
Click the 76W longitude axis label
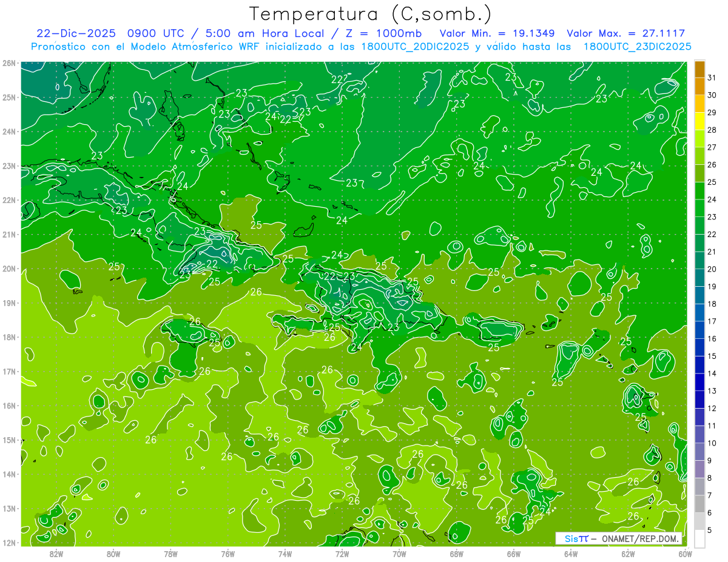[x=228, y=554]
